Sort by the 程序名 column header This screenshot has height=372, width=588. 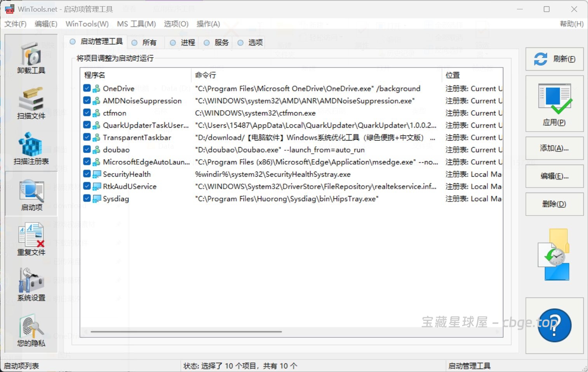tap(136, 75)
